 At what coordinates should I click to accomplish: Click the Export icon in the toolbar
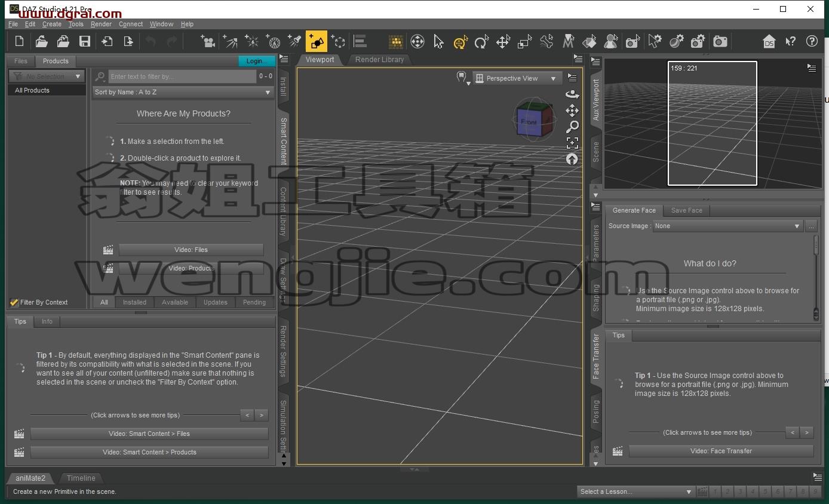point(128,41)
